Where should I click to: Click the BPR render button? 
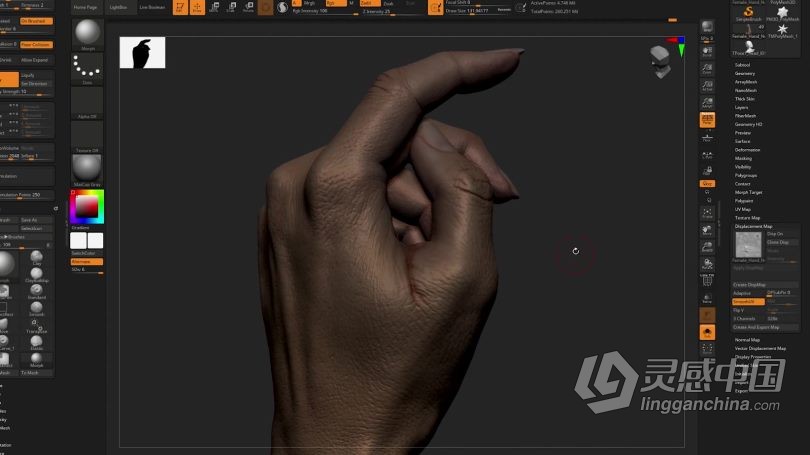(x=707, y=27)
